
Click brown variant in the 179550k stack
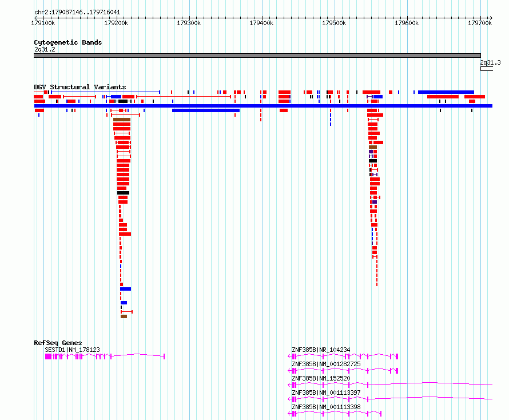point(373,147)
